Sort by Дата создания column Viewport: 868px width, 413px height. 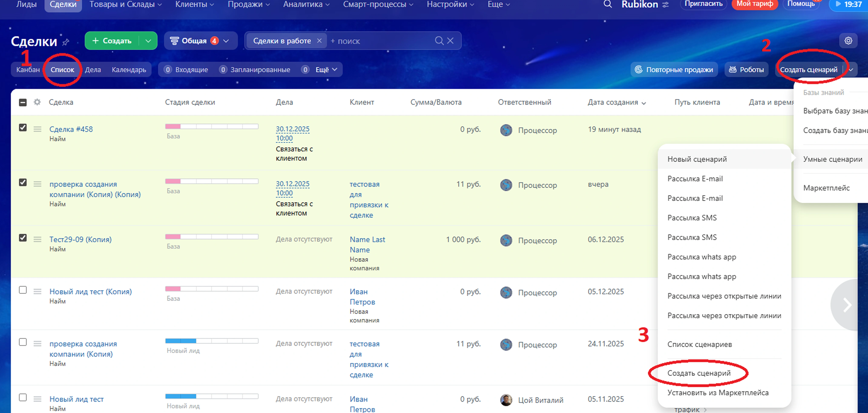[x=617, y=102]
